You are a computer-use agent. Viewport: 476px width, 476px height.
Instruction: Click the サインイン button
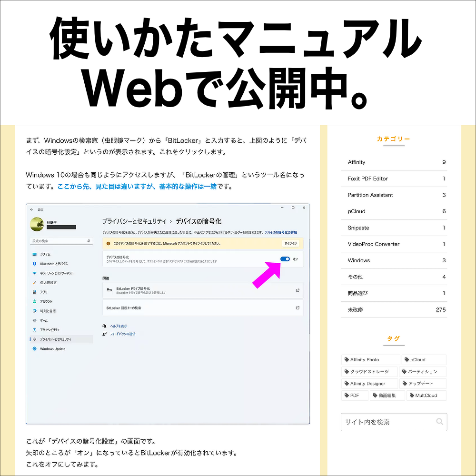pyautogui.click(x=291, y=243)
